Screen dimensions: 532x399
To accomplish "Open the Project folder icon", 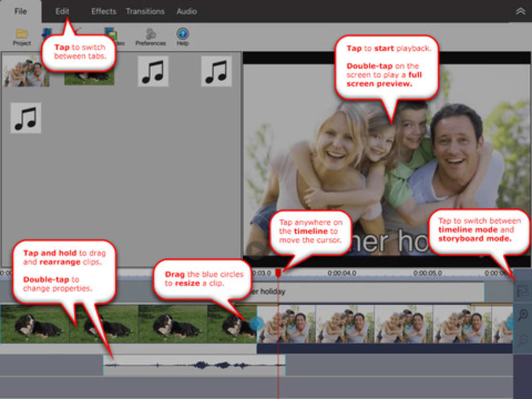I will [22, 37].
